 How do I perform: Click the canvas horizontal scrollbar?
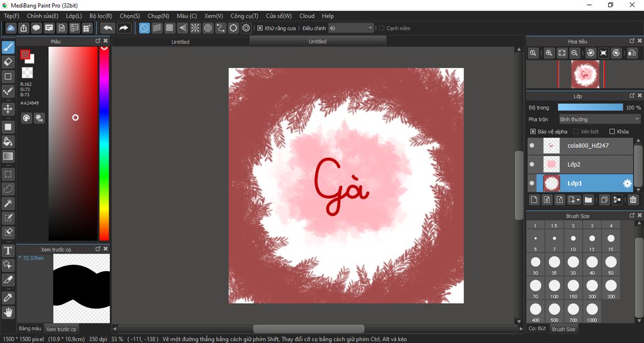309,329
